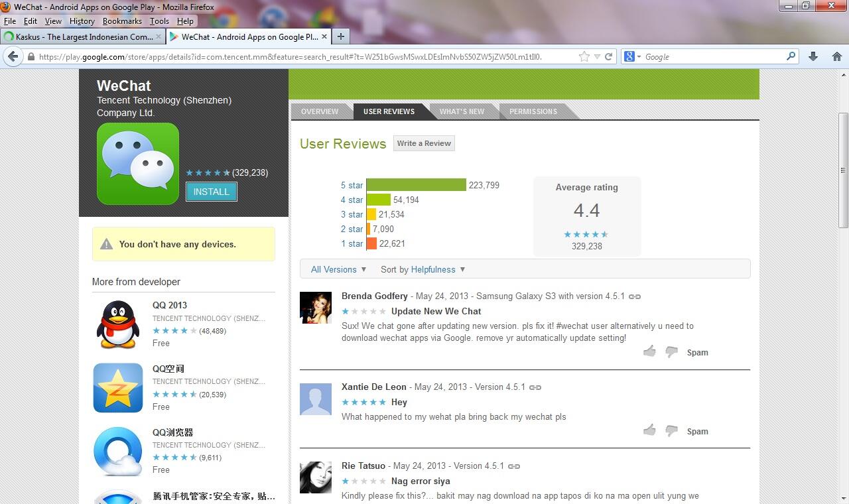Reload the page using the refresh icon

click(608, 56)
